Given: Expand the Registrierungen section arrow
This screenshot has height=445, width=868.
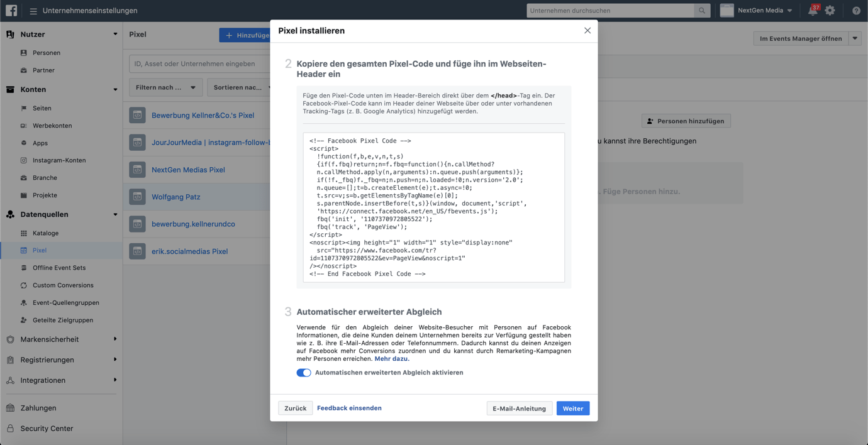Looking at the screenshot, I should (x=115, y=360).
